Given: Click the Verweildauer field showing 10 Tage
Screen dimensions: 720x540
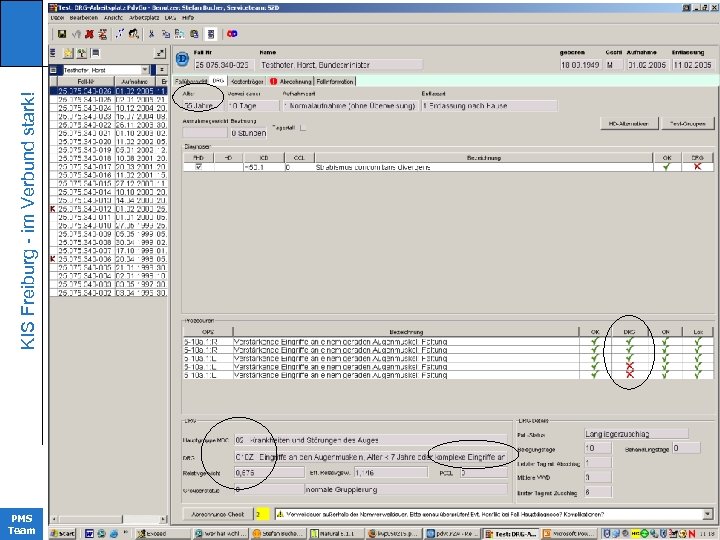Looking at the screenshot, I should [253, 106].
